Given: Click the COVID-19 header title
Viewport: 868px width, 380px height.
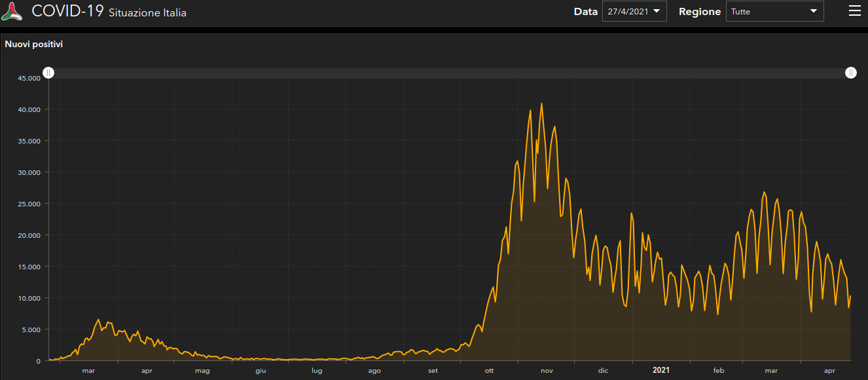Looking at the screenshot, I should pos(67,11).
